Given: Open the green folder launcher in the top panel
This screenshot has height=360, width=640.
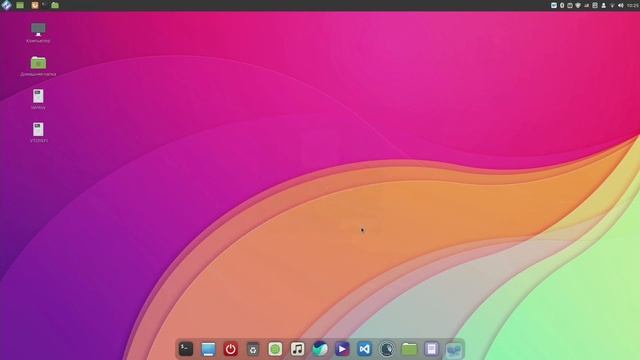Looking at the screenshot, I should point(55,5).
